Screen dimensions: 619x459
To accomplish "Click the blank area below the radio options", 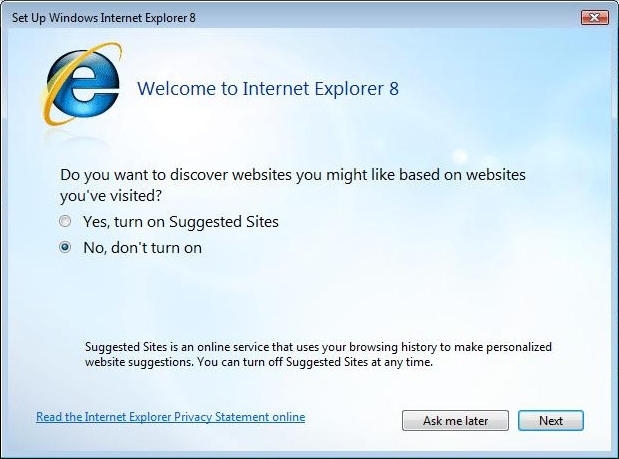I will pyautogui.click(x=308, y=296).
